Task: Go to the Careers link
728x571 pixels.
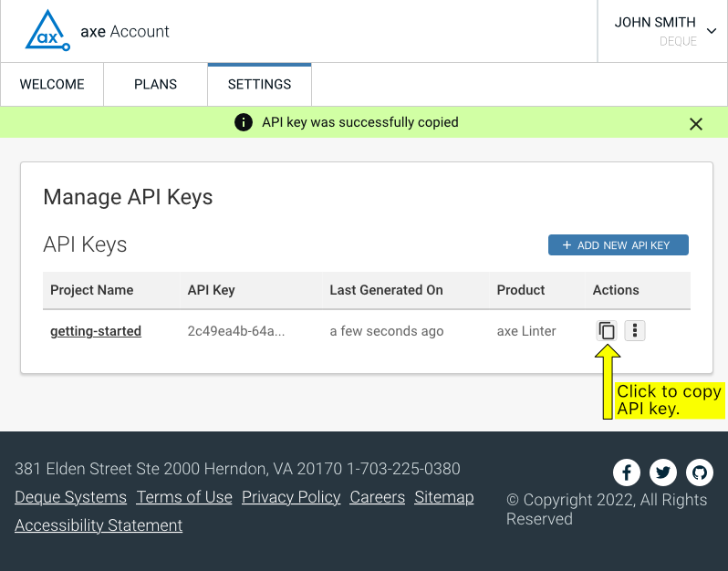Action: (x=377, y=497)
